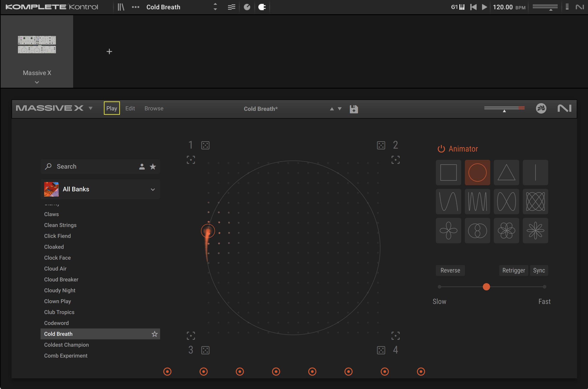Select the circle Animator path
588x389 pixels.
point(478,173)
